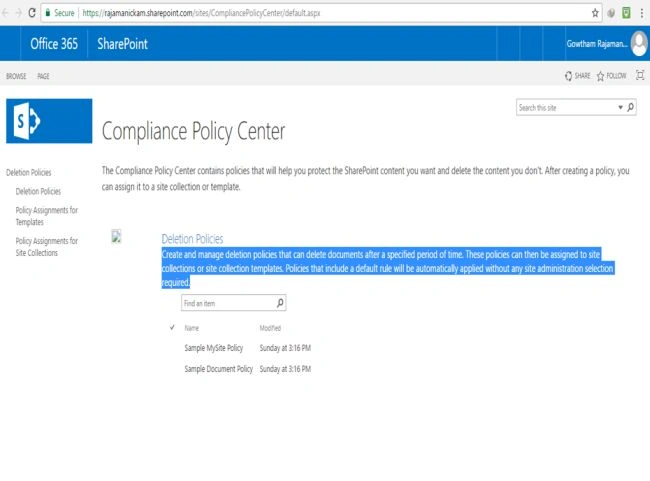Click the focus on content icon
Image resolution: width=650 pixels, height=481 pixels.
(640, 75)
